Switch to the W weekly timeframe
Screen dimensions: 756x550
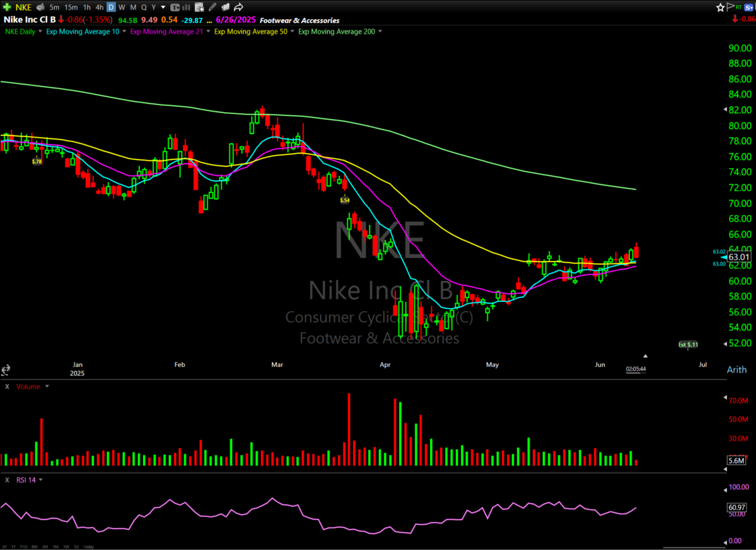point(121,7)
